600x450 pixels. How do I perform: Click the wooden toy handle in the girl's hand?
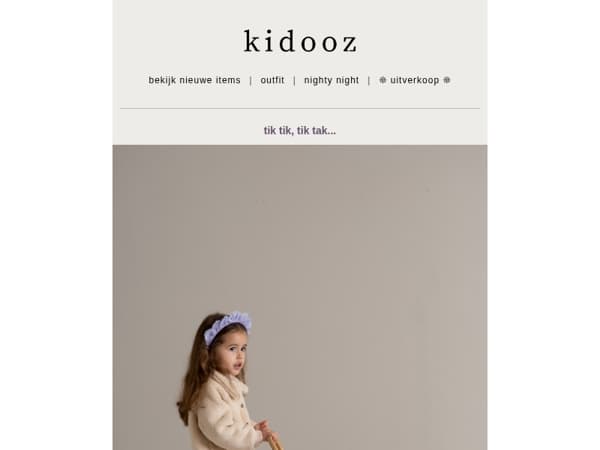(x=275, y=442)
